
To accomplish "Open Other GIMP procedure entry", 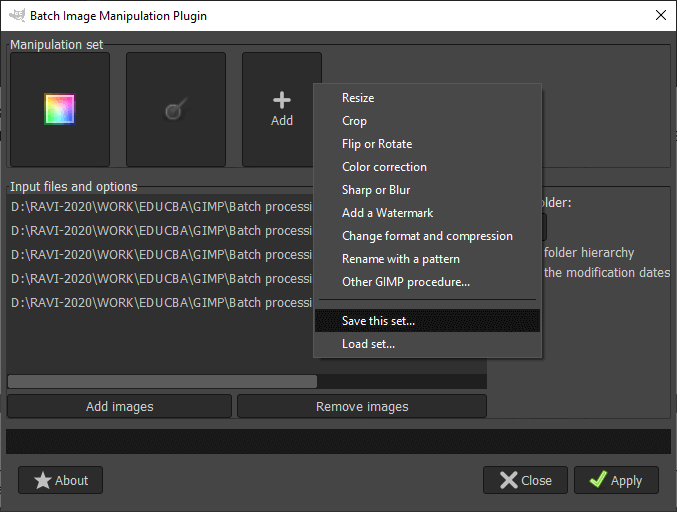I will tap(406, 282).
